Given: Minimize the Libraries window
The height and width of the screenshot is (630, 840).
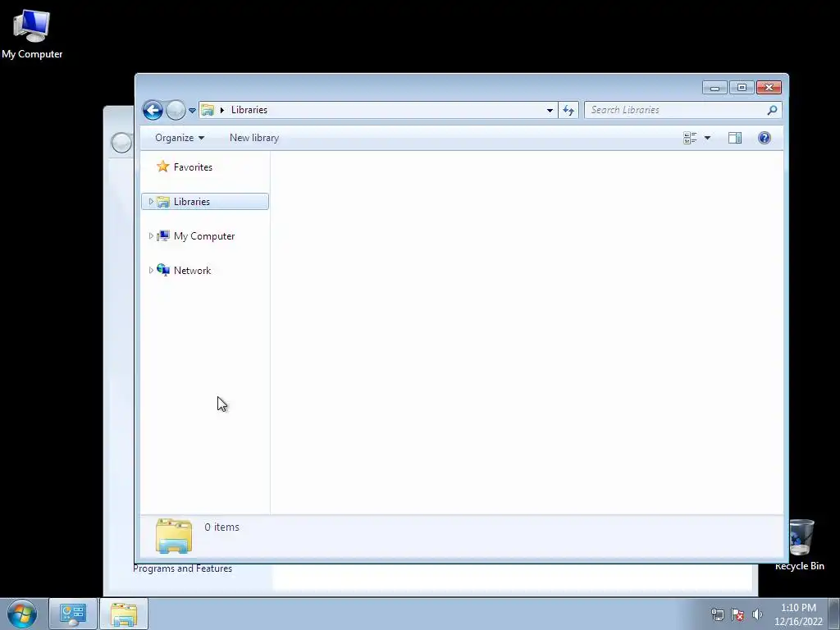Looking at the screenshot, I should click(x=714, y=87).
